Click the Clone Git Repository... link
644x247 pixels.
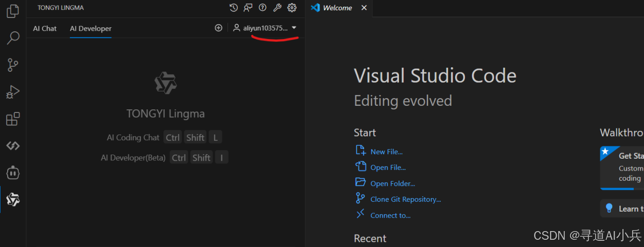click(406, 199)
